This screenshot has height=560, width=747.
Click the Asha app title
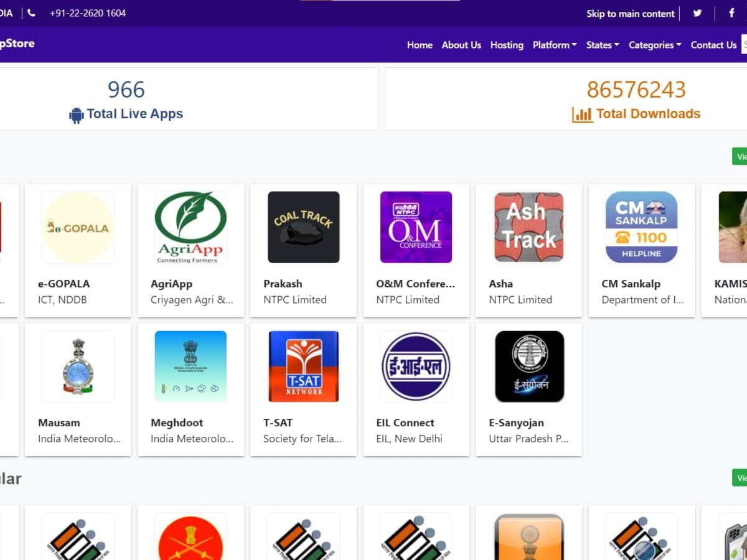501,284
